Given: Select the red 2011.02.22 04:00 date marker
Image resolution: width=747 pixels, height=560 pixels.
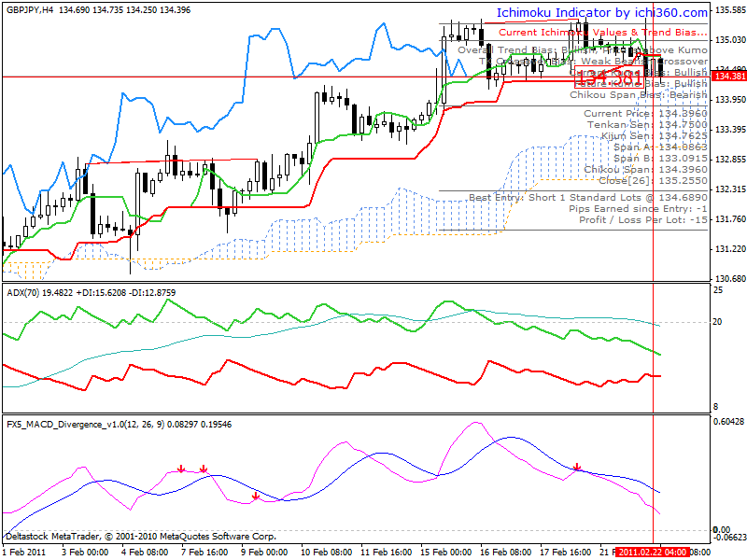Looking at the screenshot, I should (652, 553).
